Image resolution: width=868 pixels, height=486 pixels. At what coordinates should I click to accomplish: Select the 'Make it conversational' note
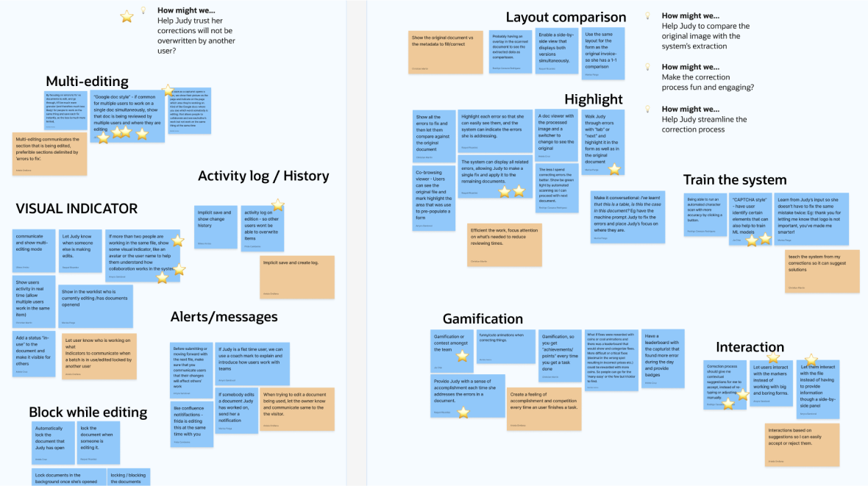627,218
